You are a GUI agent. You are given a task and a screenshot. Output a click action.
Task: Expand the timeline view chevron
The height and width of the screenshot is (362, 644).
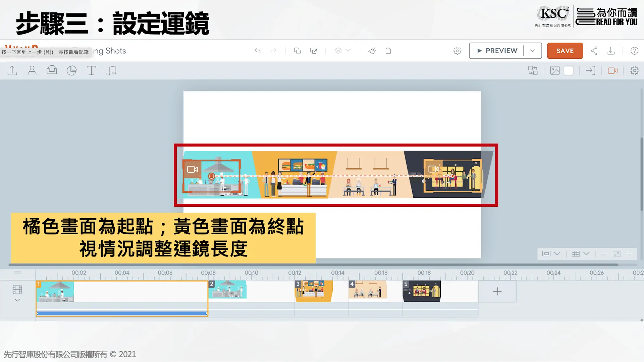pos(17,300)
